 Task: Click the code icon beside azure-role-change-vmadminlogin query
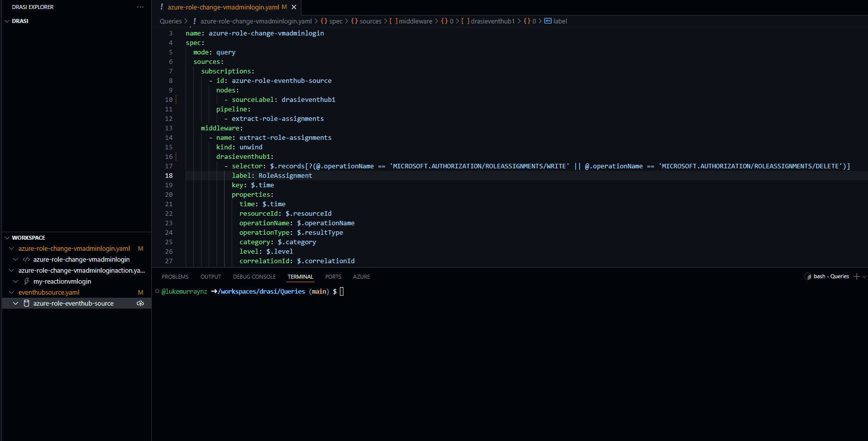pos(26,259)
